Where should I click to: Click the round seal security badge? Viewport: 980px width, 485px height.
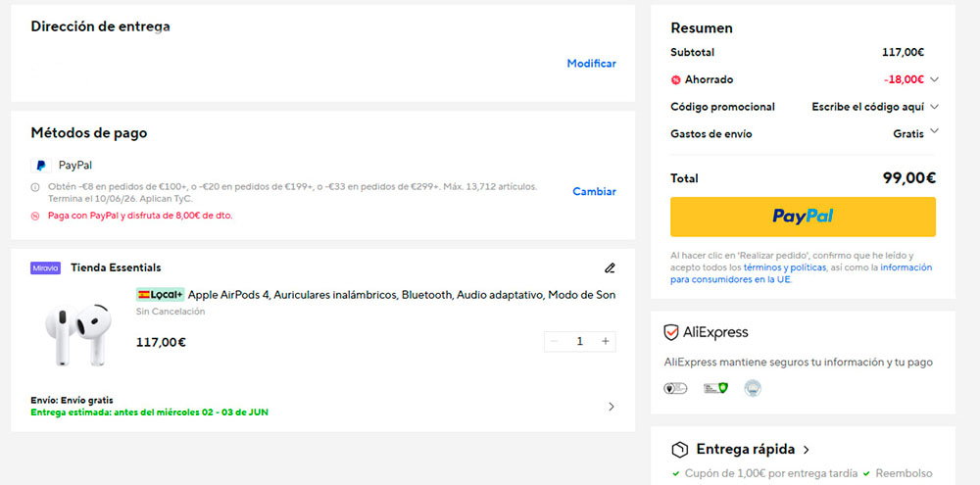pos(753,389)
